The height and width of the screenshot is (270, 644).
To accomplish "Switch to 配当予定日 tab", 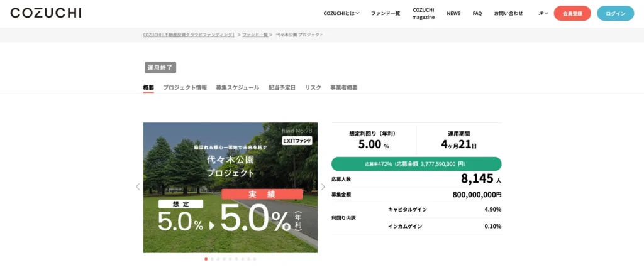I will (282, 87).
